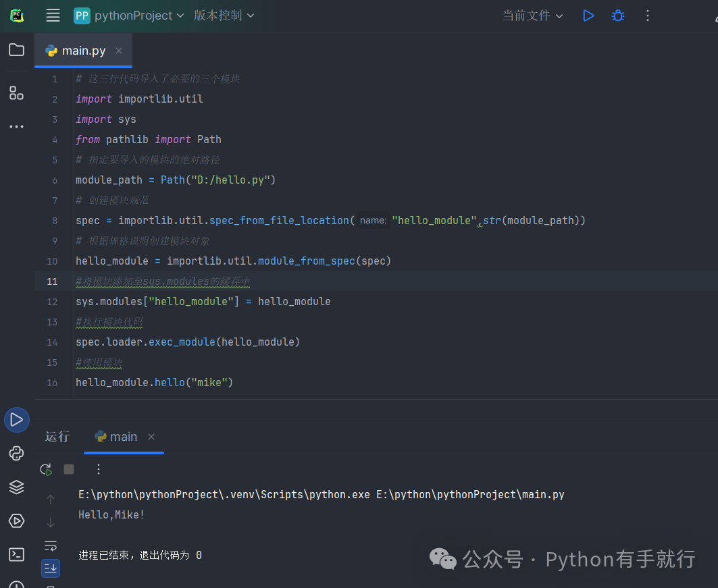Expand the 当前文件 run configuration selector
Viewport: 718px width, 588px height.
tap(532, 16)
